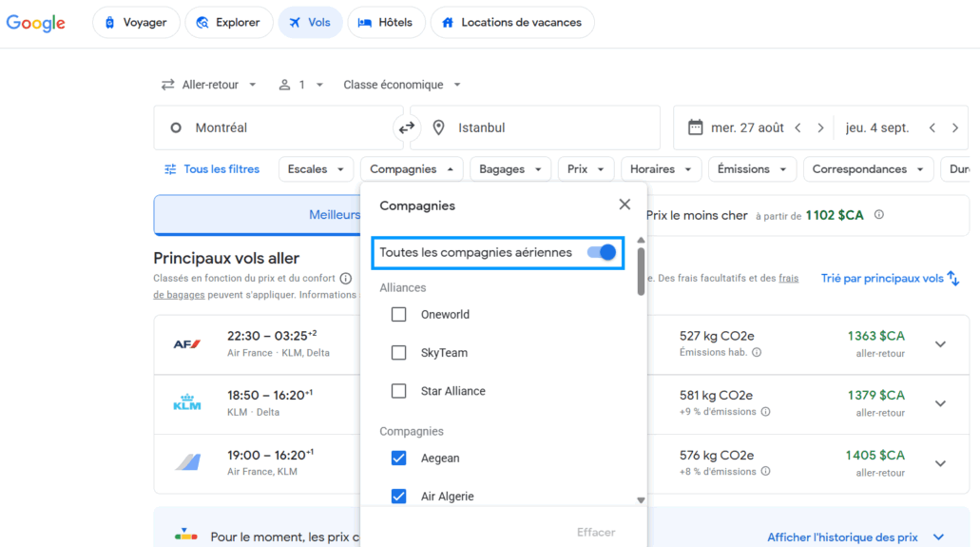Uncheck the Air Algerie checkbox
This screenshot has width=980, height=547.
399,497
